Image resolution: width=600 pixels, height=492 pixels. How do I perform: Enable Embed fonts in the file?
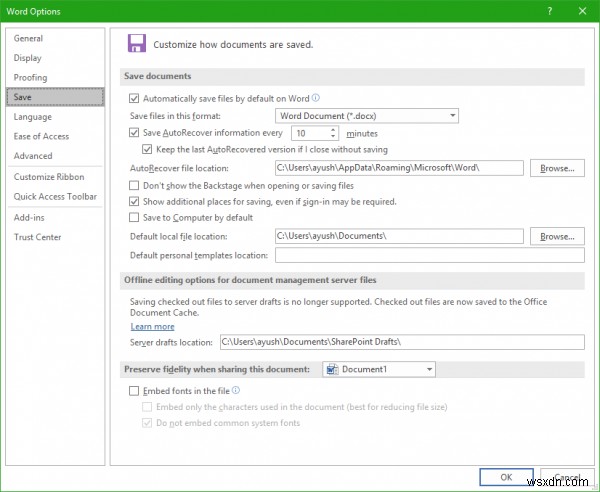134,391
